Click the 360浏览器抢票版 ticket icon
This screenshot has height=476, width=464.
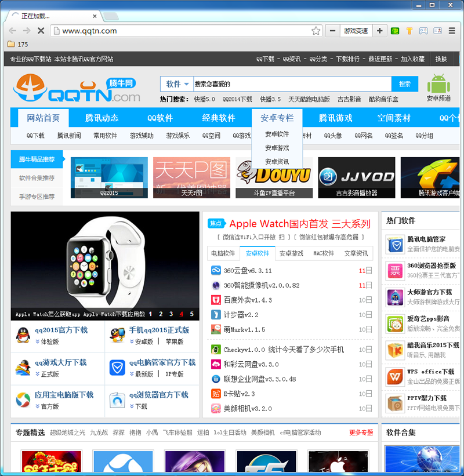click(x=395, y=271)
